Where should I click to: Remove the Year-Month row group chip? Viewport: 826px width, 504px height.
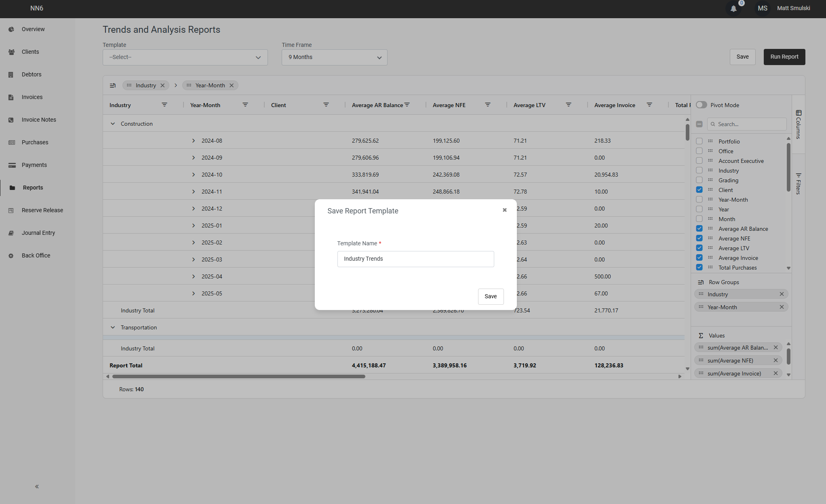point(782,307)
